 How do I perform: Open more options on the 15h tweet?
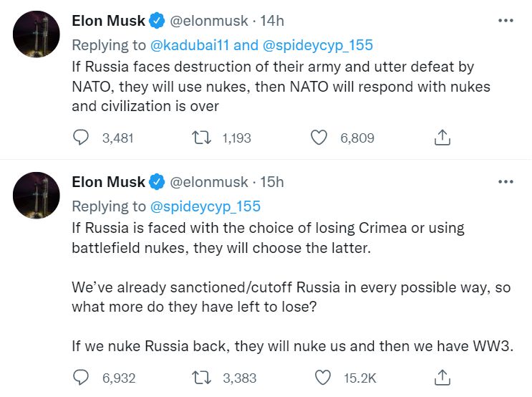pyautogui.click(x=506, y=182)
